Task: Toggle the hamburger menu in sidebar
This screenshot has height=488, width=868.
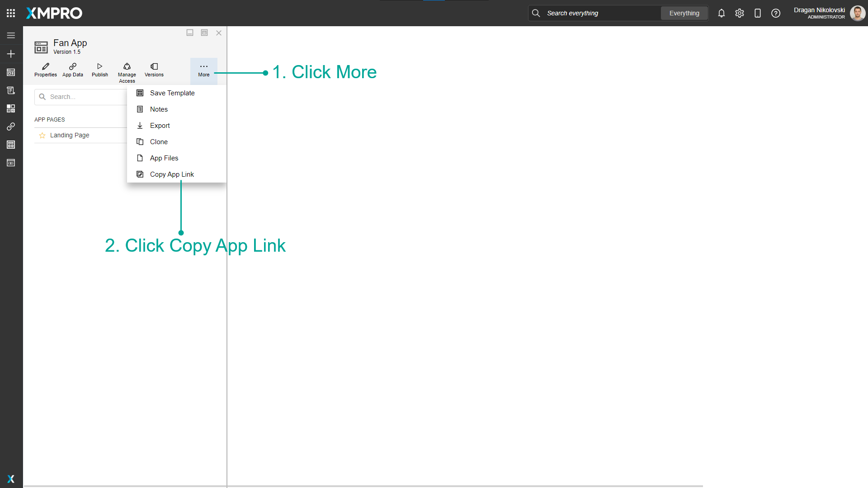Action: point(11,35)
